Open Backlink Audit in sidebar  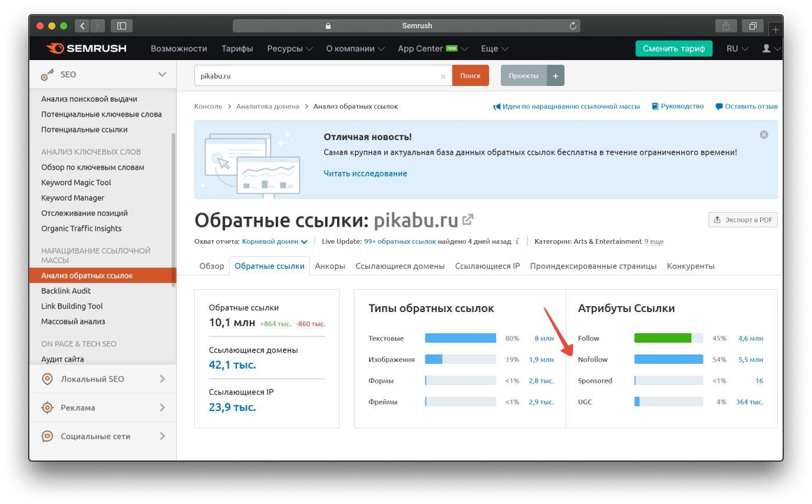click(x=66, y=291)
